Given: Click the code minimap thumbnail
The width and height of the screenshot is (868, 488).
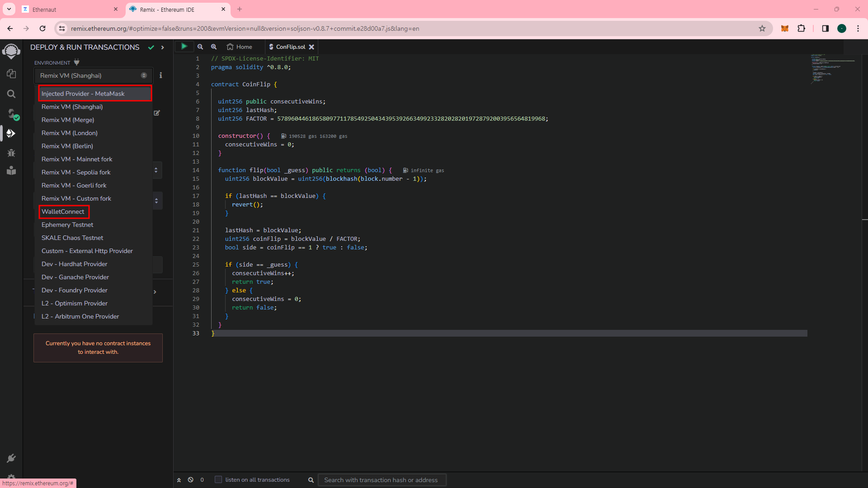Looking at the screenshot, I should point(832,70).
